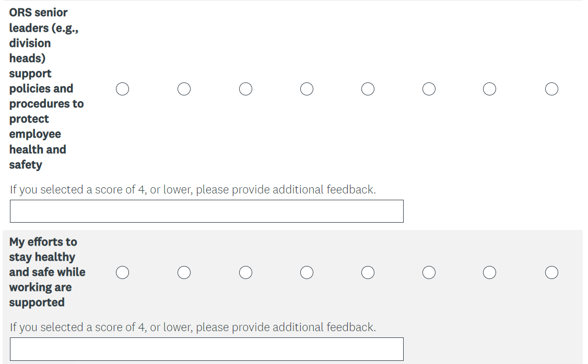Click the ORS senior leaders question label
Viewport: 588px width, 364px height.
(46, 89)
